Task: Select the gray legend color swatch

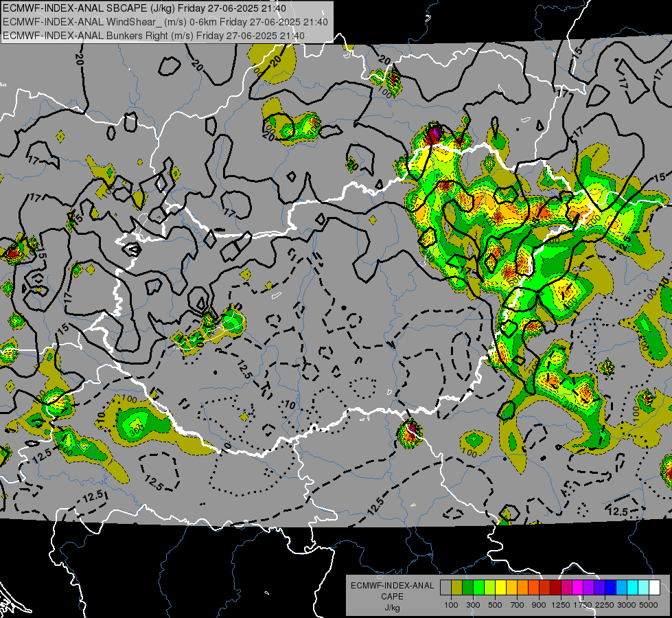Action: (445, 587)
